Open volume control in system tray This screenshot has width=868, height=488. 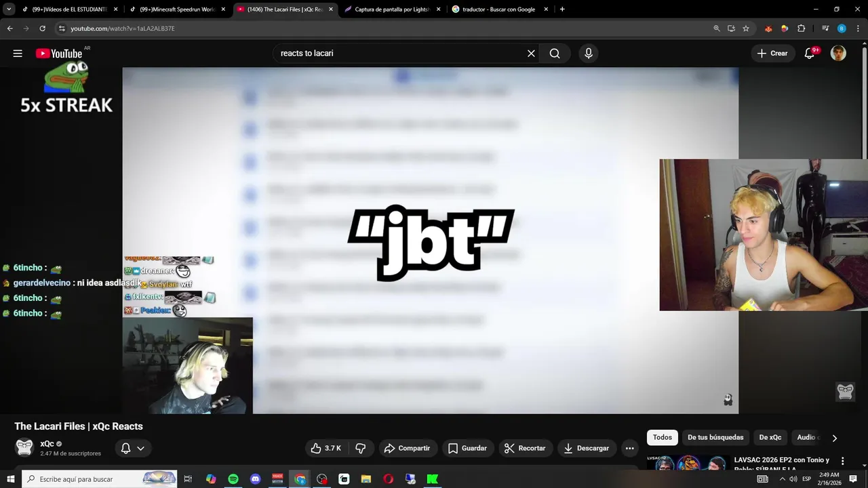[793, 479]
